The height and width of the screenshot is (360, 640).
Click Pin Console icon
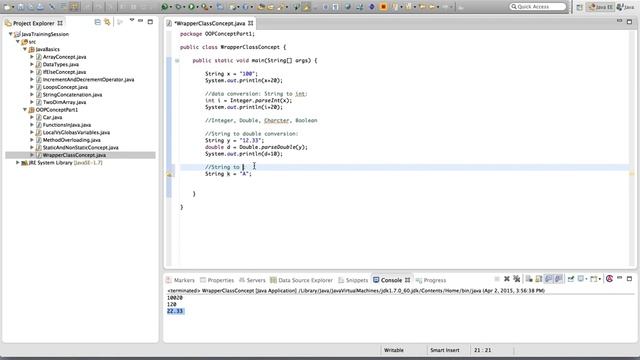tap(571, 279)
